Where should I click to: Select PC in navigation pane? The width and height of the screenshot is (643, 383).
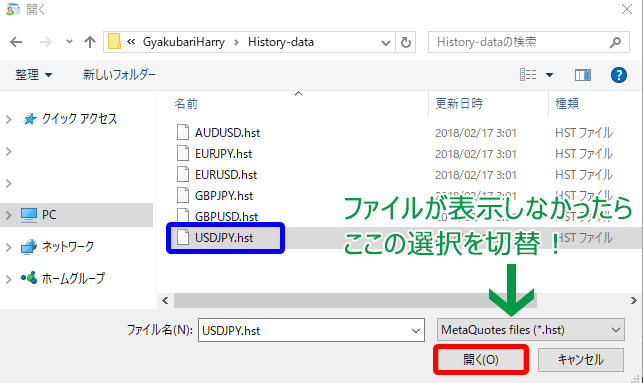point(49,214)
